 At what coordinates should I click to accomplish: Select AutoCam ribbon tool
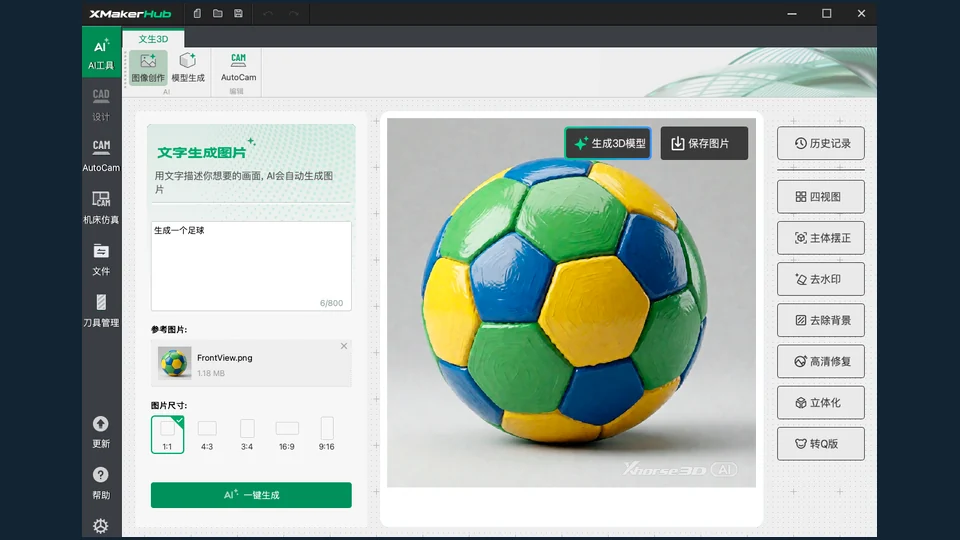tap(238, 67)
